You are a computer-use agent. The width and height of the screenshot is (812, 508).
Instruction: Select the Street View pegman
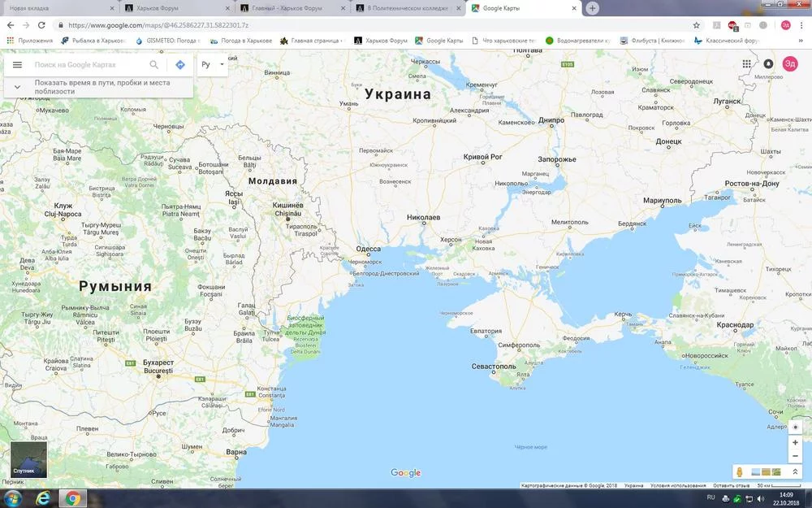tap(740, 472)
